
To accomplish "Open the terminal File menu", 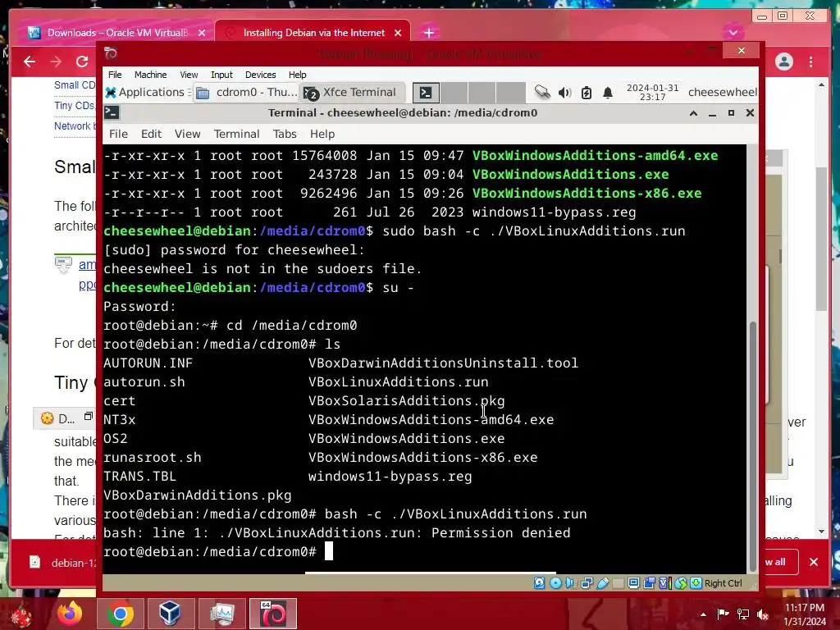I will [118, 134].
